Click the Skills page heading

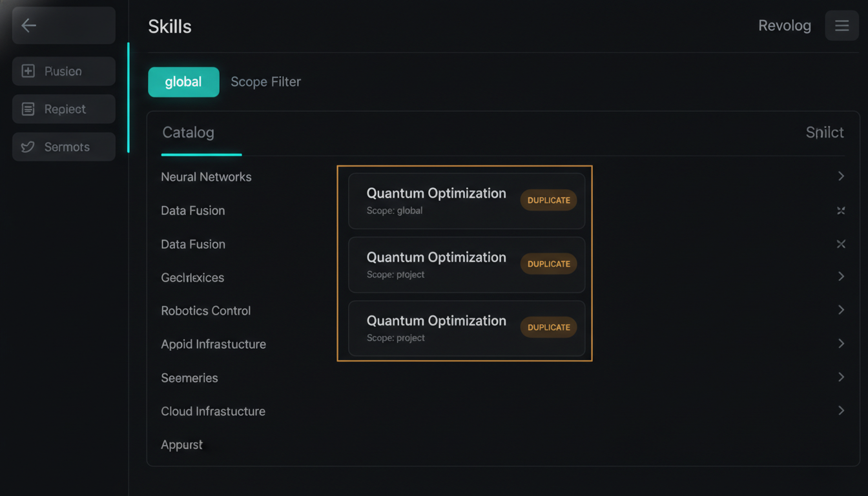pyautogui.click(x=170, y=26)
